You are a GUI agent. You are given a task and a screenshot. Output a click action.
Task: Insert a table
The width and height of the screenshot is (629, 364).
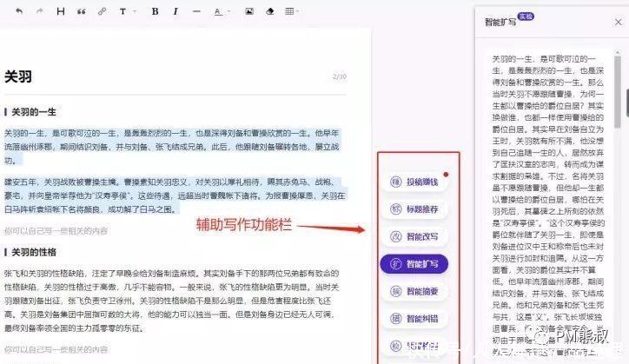(289, 11)
